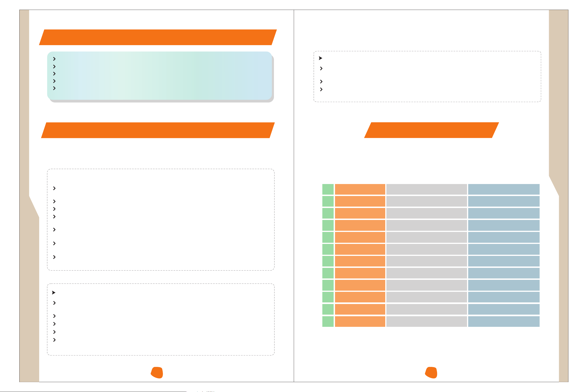Viewport: 588px width, 392px height.
Task: Select the top-left orange header banner
Action: [x=158, y=38]
